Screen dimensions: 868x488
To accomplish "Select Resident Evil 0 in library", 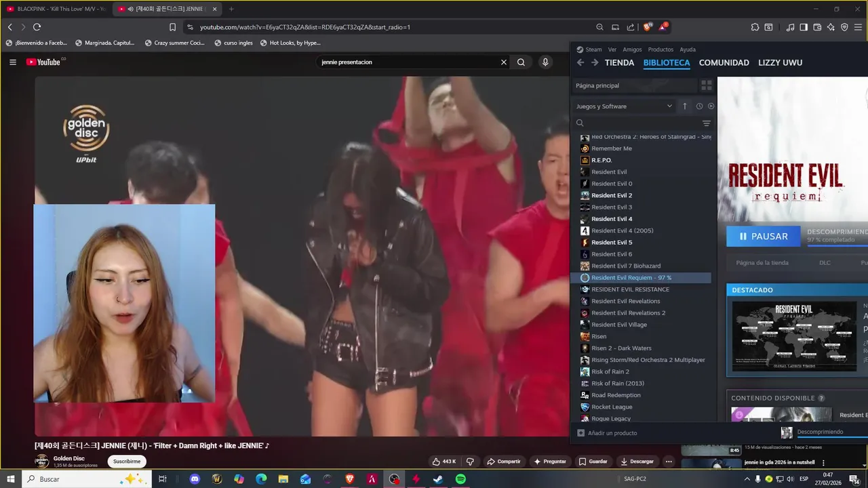I will 640,184.
